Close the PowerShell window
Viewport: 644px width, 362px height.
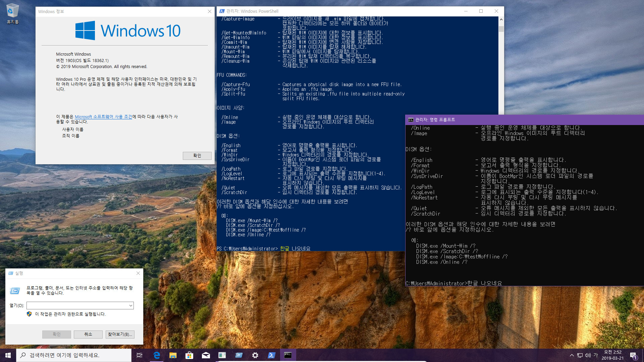[496, 11]
